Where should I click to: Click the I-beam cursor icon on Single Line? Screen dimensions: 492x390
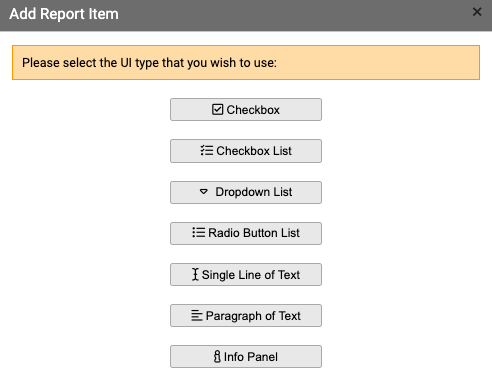195,274
